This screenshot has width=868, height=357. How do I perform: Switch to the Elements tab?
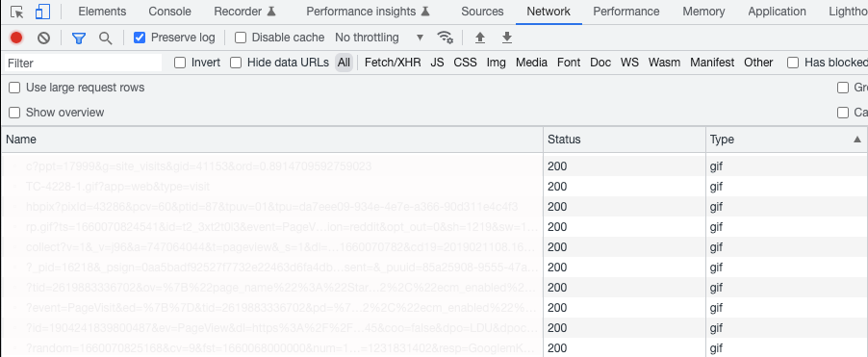[x=102, y=12]
